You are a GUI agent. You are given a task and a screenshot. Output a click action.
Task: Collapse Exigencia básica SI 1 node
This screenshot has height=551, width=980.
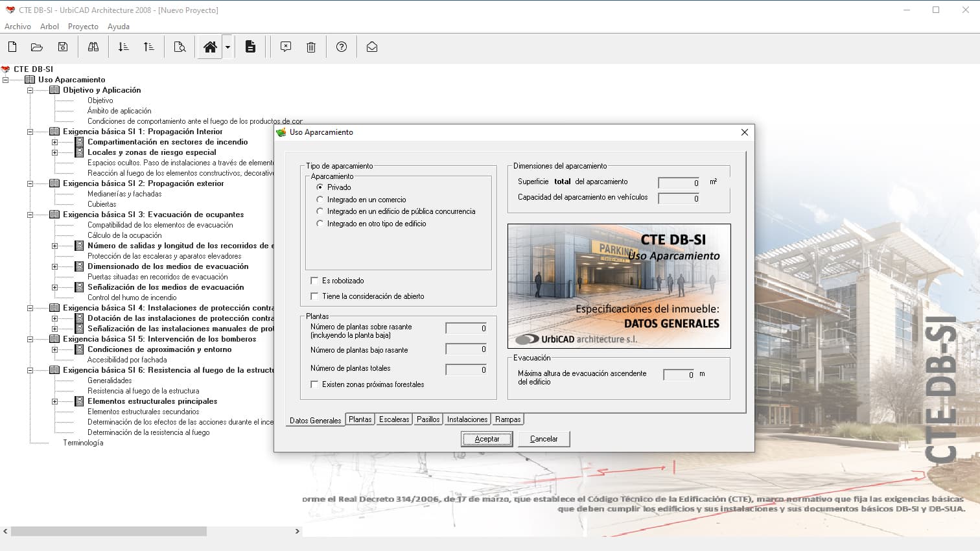[x=30, y=132]
